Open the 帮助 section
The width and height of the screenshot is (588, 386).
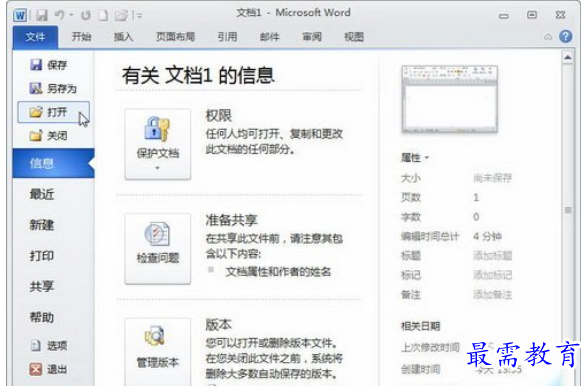[x=42, y=318]
